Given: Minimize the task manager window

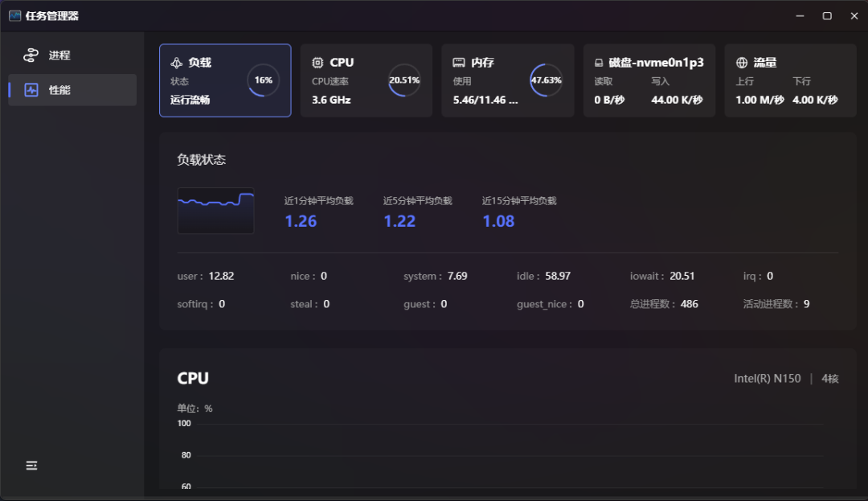Looking at the screenshot, I should (x=800, y=16).
